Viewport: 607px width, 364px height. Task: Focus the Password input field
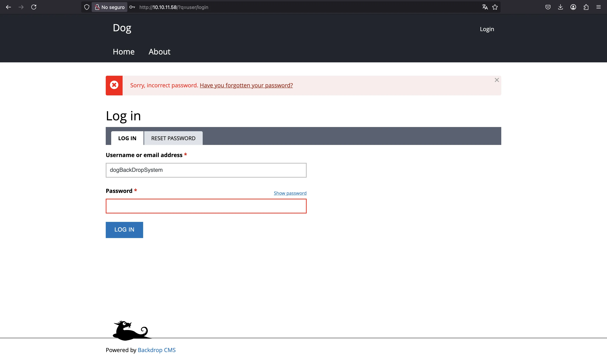pos(206,206)
